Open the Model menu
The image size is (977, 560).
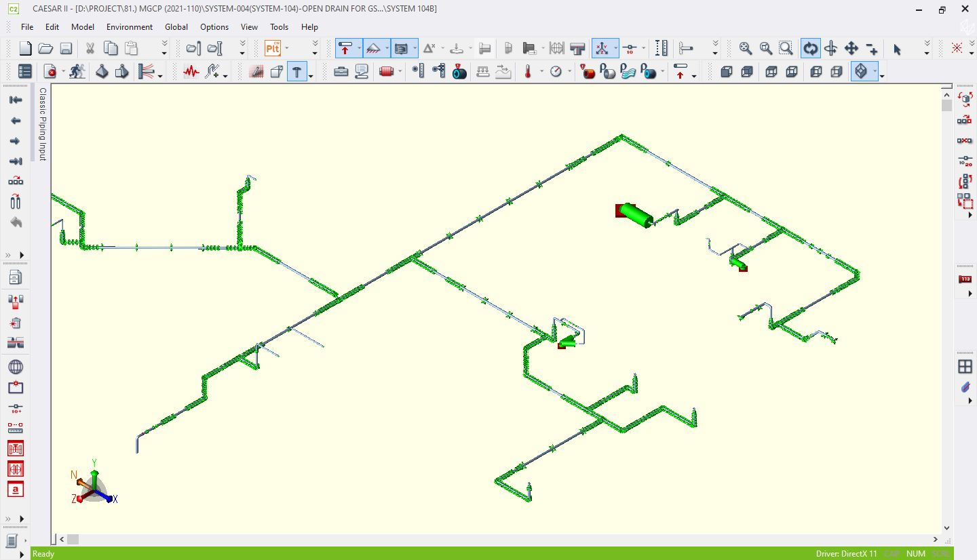click(83, 27)
